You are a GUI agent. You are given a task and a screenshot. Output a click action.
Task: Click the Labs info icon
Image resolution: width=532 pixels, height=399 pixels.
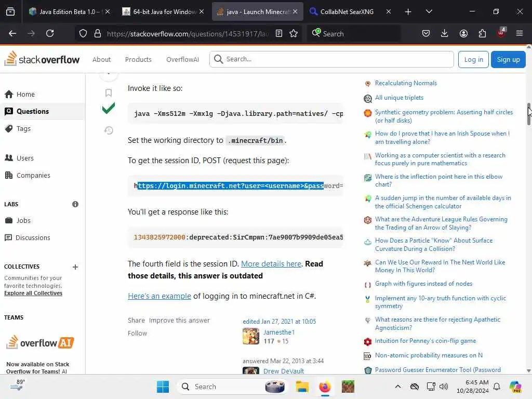(x=75, y=204)
